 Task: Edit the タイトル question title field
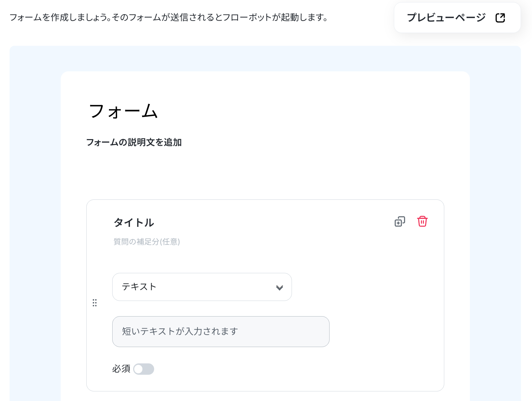[134, 223]
